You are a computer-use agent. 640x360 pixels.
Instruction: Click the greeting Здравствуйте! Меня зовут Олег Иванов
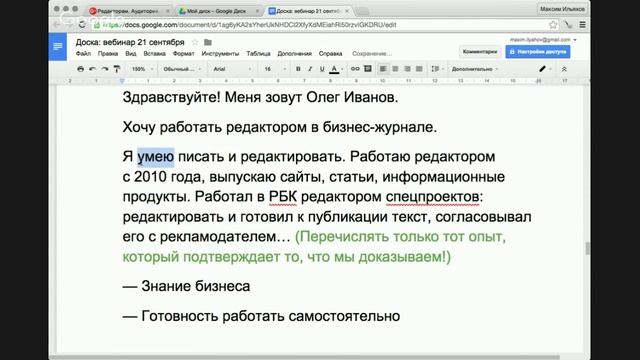click(x=260, y=98)
